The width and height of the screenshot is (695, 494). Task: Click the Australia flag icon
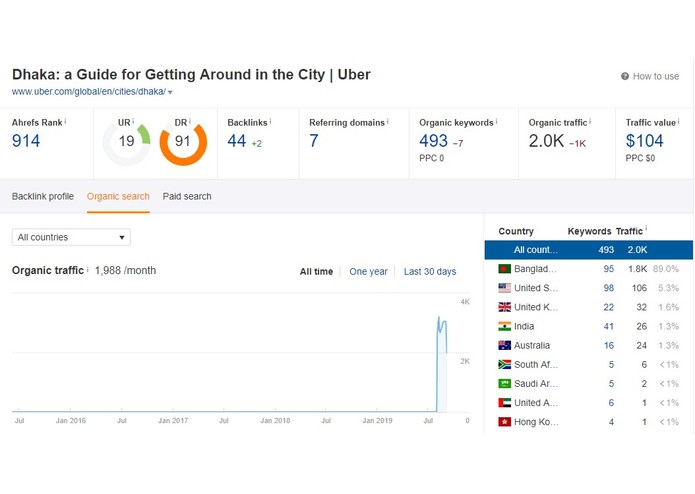point(504,345)
